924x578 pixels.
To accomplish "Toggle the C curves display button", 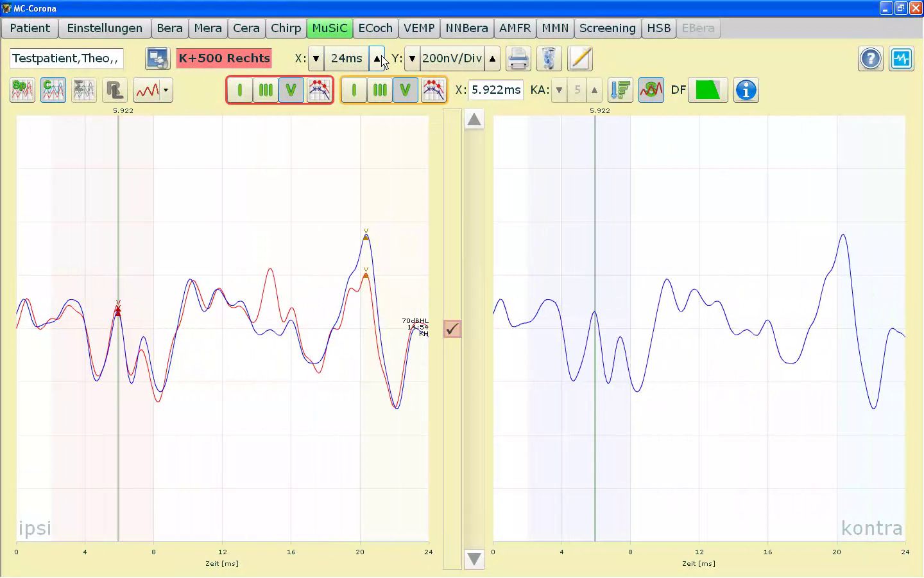I will click(x=53, y=90).
